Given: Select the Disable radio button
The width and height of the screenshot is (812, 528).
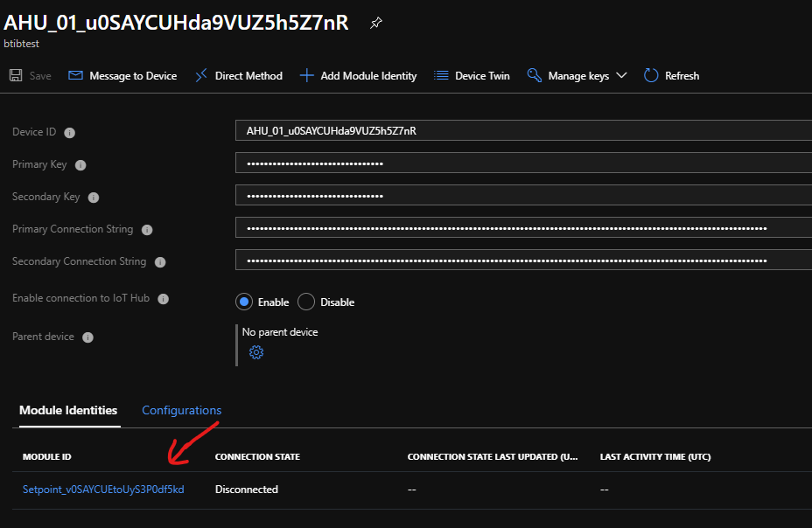Looking at the screenshot, I should (x=306, y=302).
